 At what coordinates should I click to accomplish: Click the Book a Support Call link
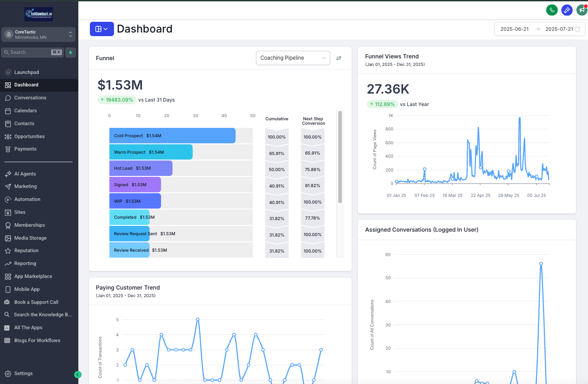coord(36,302)
